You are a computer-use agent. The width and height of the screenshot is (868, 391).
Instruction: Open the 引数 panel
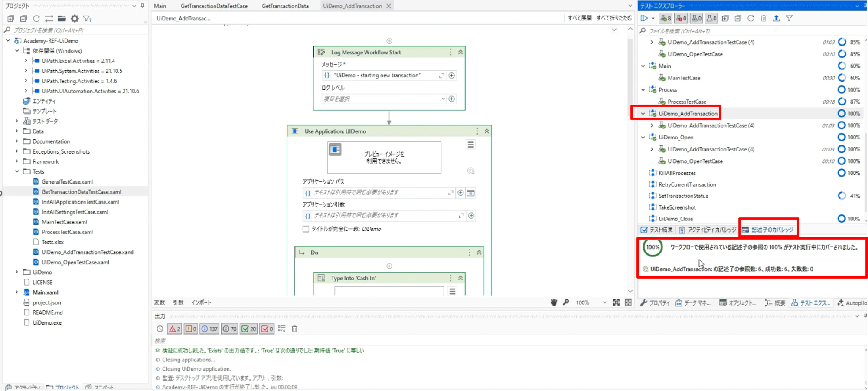point(178,302)
